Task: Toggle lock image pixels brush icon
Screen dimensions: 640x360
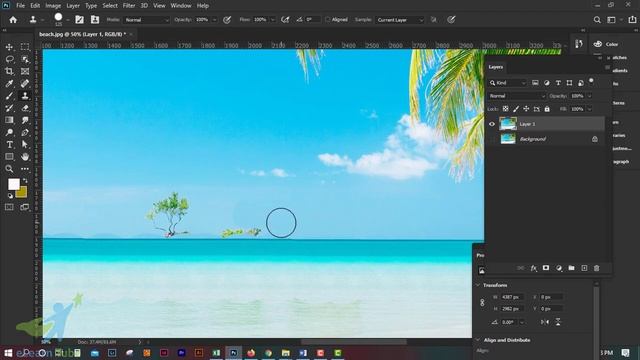Action: pyautogui.click(x=516, y=109)
